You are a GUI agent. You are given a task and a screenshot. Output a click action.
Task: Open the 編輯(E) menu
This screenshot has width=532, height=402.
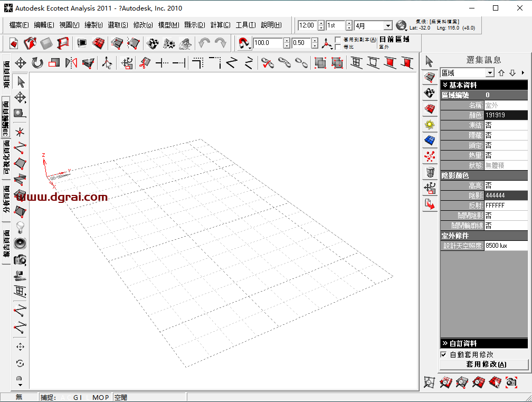[44, 25]
